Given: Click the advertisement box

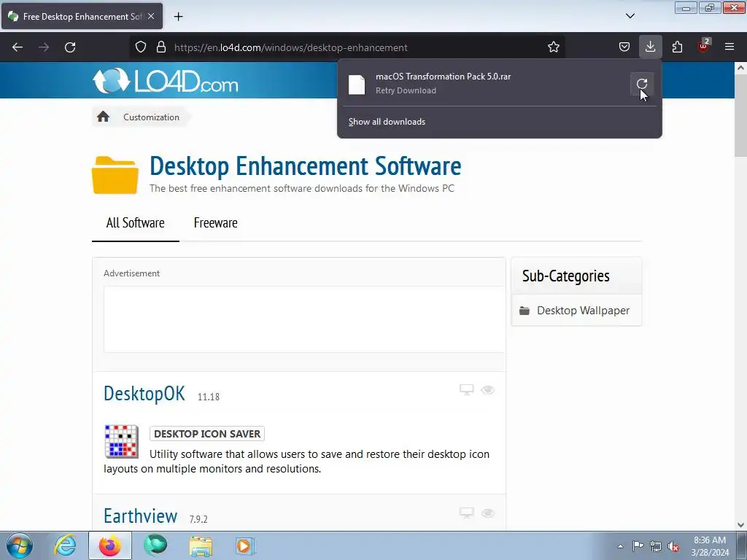Looking at the screenshot, I should (x=304, y=319).
